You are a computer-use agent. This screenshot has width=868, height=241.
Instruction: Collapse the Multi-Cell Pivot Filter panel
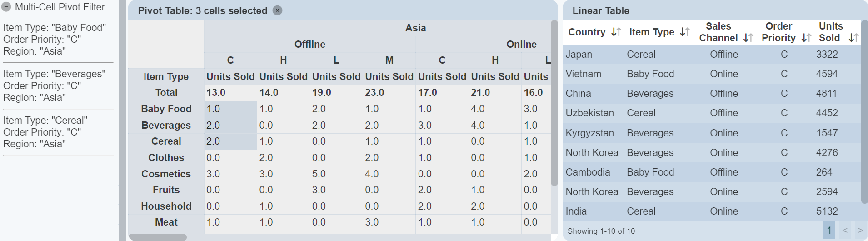pos(6,7)
